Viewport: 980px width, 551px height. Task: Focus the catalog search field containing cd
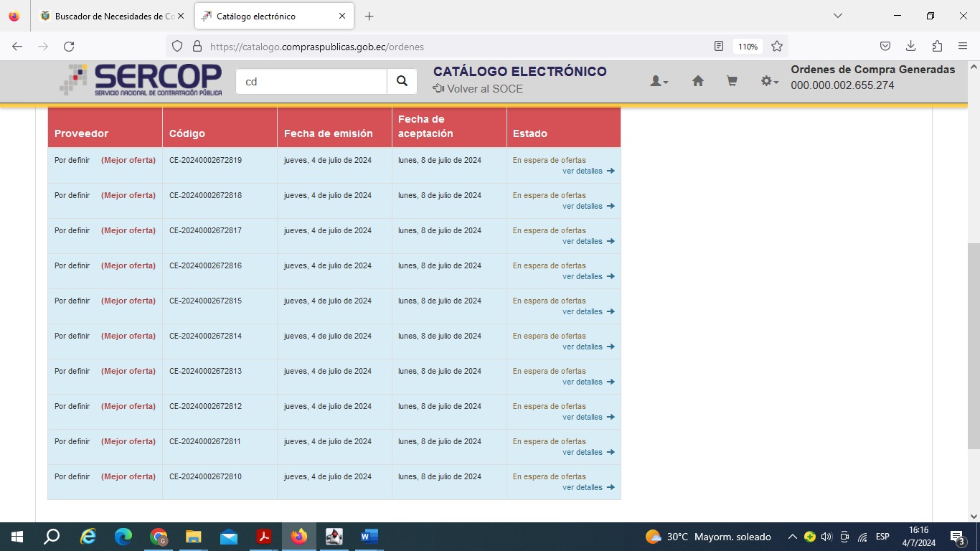[311, 82]
